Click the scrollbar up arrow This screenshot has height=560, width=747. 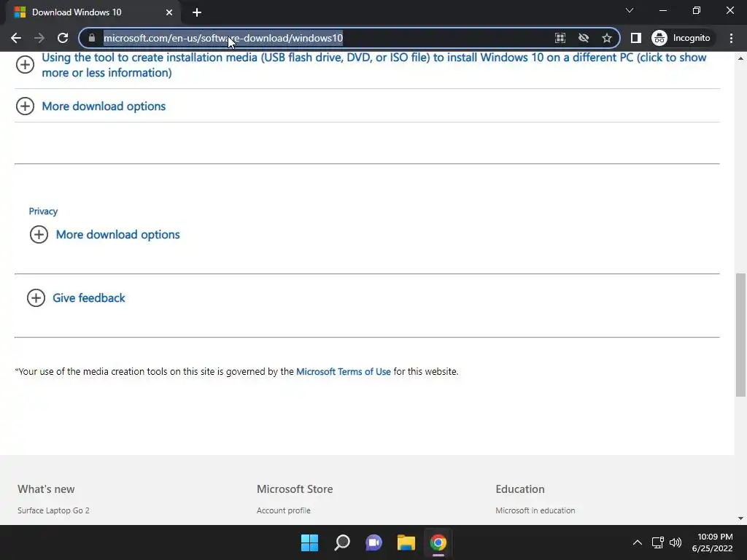pyautogui.click(x=740, y=58)
